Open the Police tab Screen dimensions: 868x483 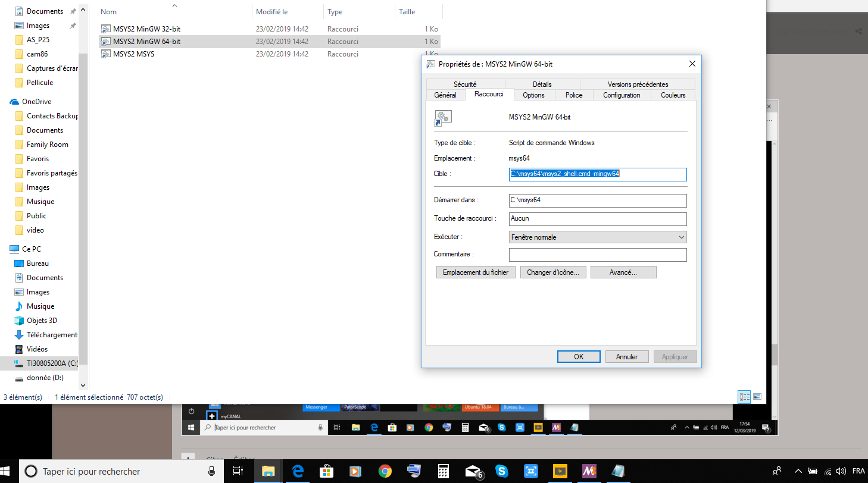click(574, 95)
